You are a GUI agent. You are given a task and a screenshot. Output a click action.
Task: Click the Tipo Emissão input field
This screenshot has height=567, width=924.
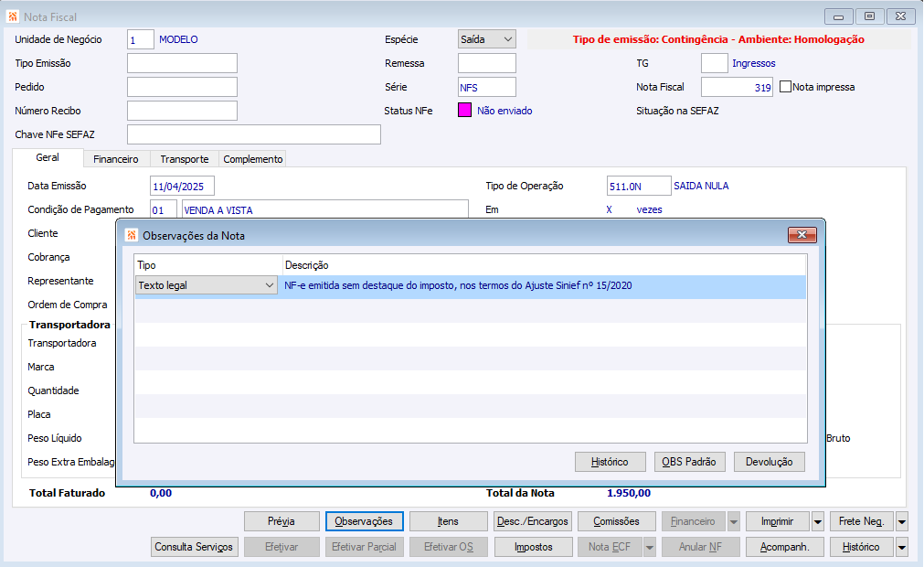point(182,63)
